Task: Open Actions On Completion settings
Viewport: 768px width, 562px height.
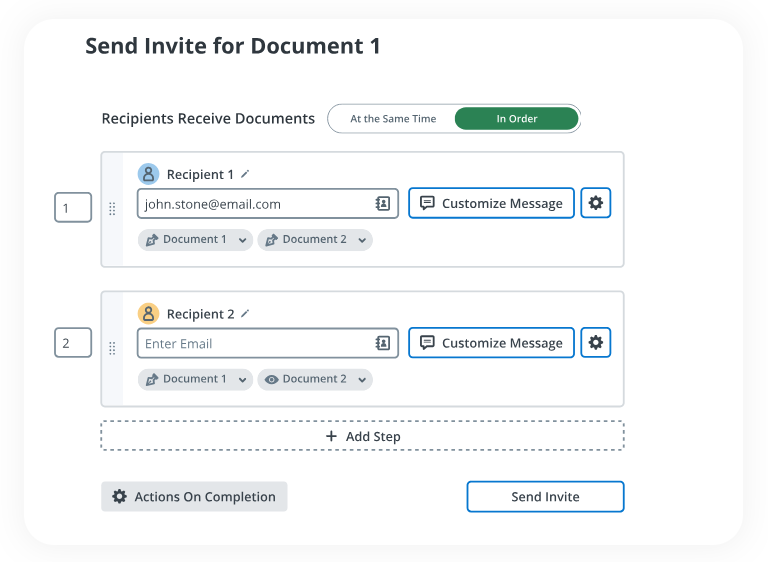Action: pos(194,497)
